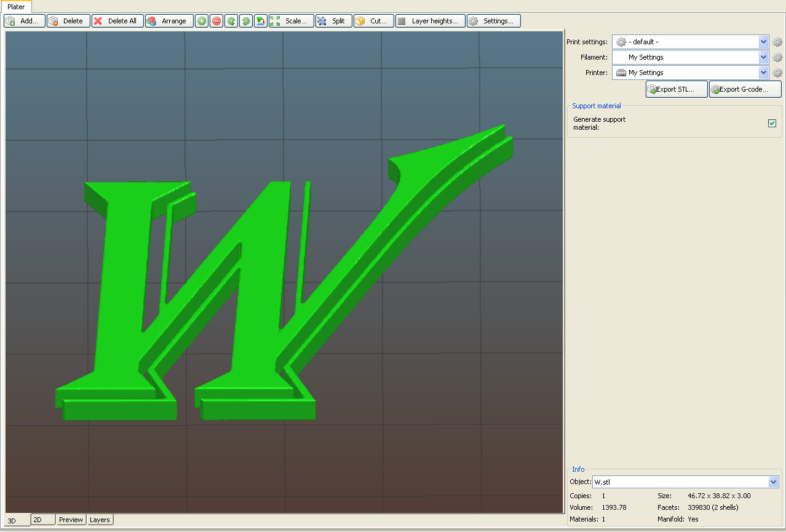This screenshot has width=786, height=532.
Task: Select the add more copies icon
Action: (x=202, y=20)
